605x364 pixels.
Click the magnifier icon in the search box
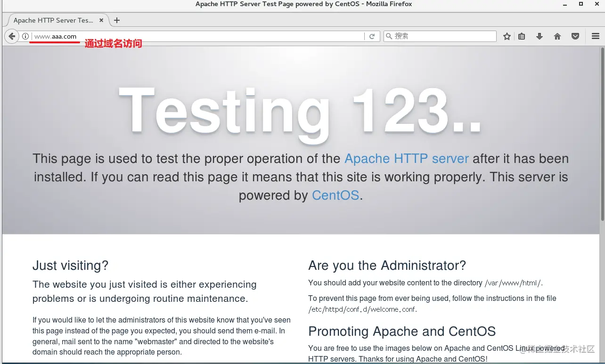[x=389, y=36]
